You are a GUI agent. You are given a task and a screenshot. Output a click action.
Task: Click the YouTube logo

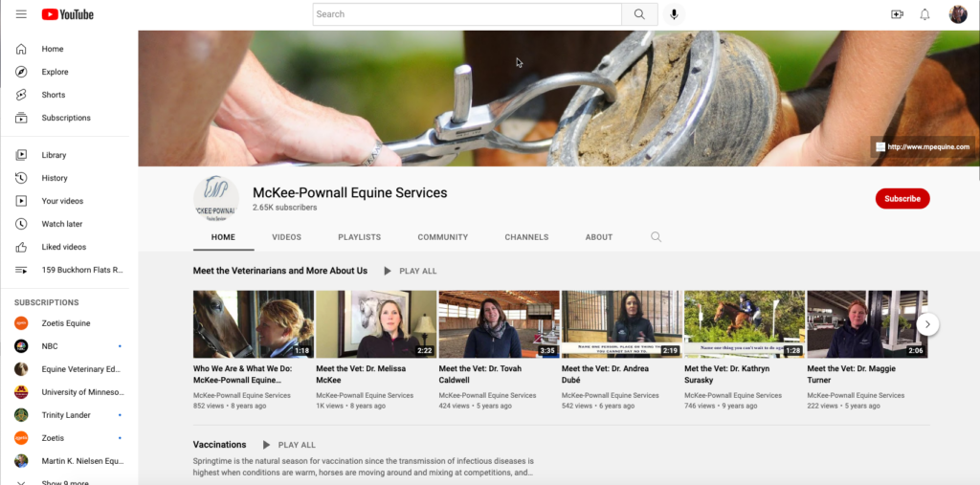68,14
